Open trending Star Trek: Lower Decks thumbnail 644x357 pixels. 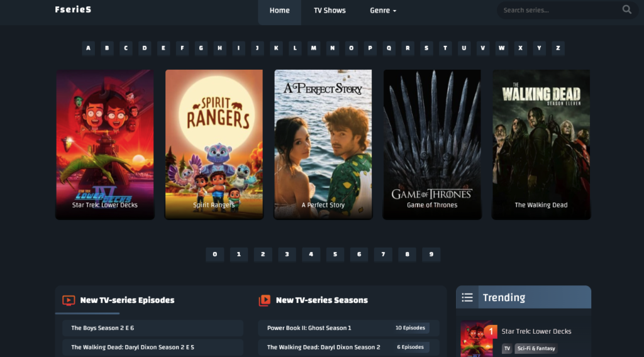(x=476, y=339)
